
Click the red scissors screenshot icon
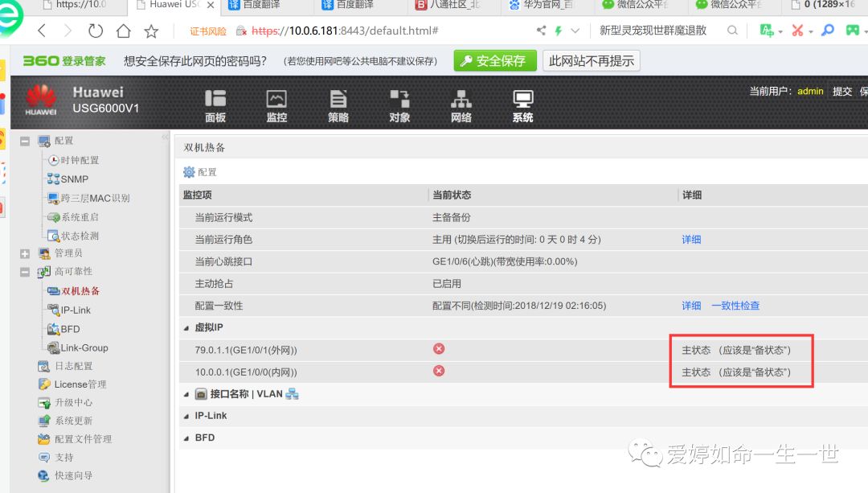coord(797,31)
